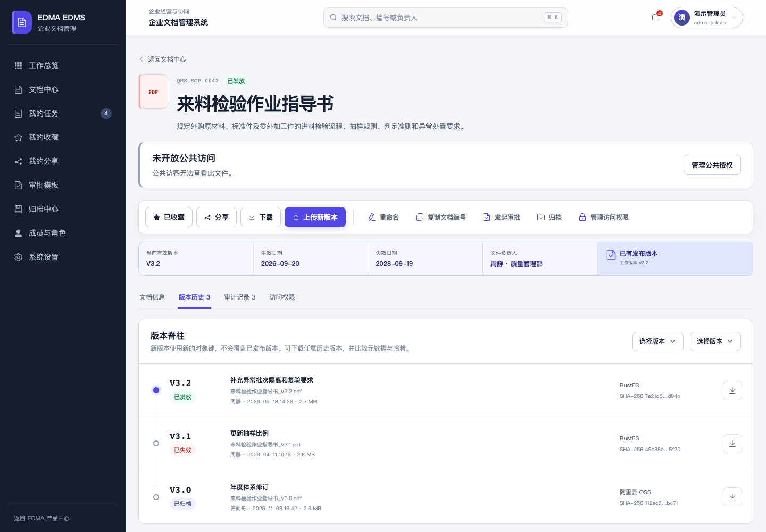Switch to 版本历史 tab
766x532 pixels.
195,297
